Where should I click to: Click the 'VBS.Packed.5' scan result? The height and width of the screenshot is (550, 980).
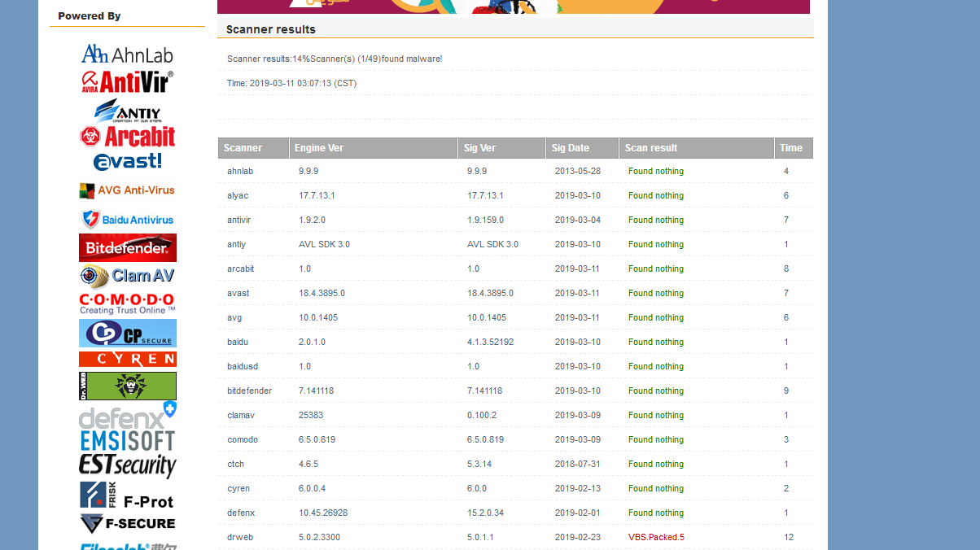pos(656,537)
